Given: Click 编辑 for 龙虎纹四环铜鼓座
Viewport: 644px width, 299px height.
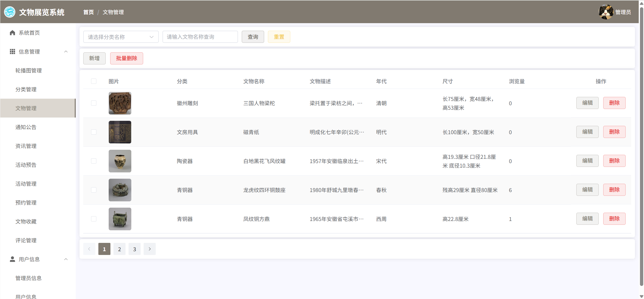Looking at the screenshot, I should click(x=587, y=190).
